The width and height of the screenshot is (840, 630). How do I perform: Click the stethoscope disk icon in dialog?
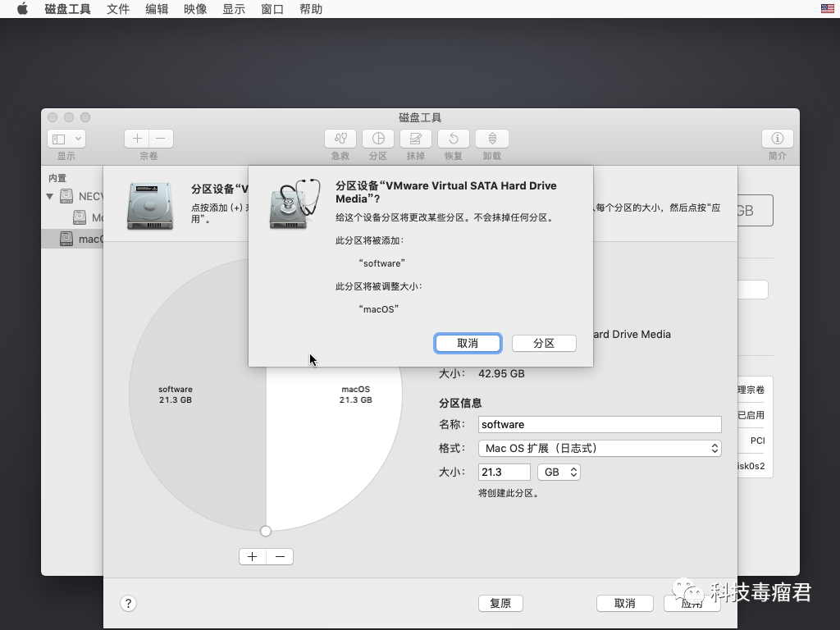[x=294, y=204]
